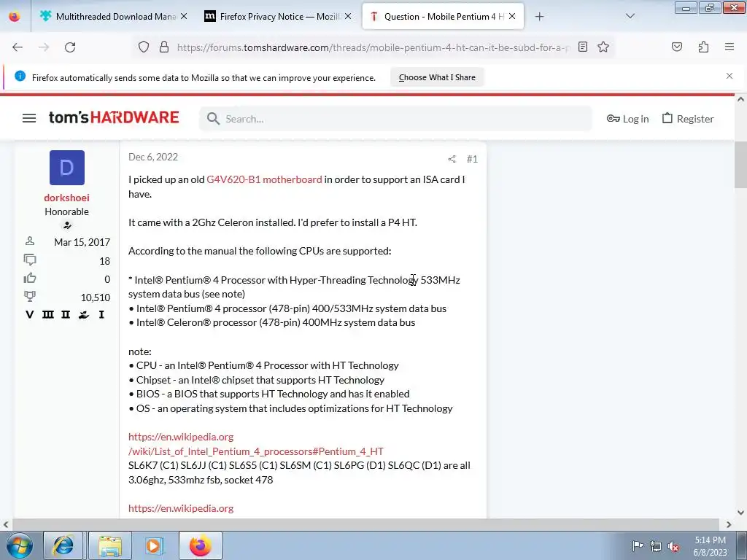The height and width of the screenshot is (560, 747).
Task: Save to Pocket icon in toolbar
Action: coord(676,47)
